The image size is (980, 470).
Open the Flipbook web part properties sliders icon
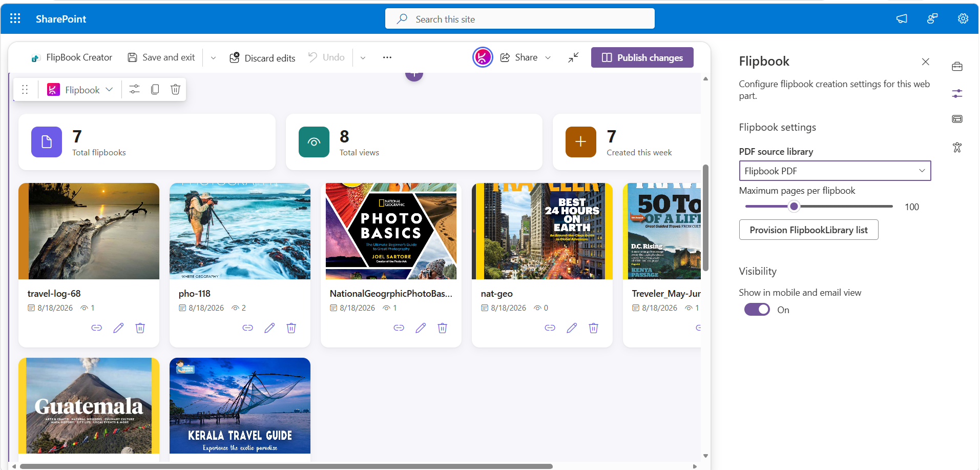134,90
